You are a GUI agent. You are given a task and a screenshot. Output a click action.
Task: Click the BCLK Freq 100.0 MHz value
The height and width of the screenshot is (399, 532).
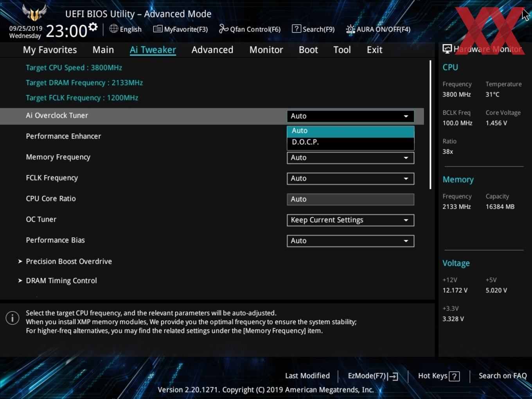pos(457,123)
